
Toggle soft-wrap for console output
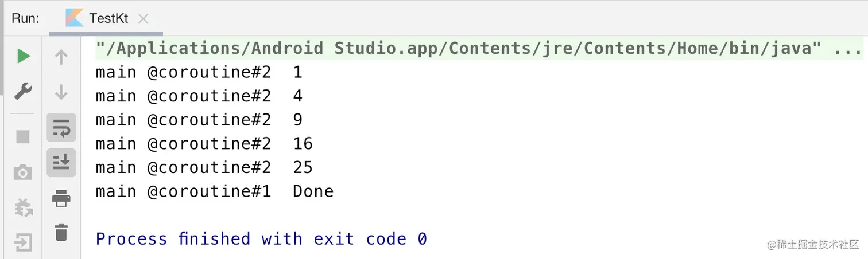tap(61, 127)
